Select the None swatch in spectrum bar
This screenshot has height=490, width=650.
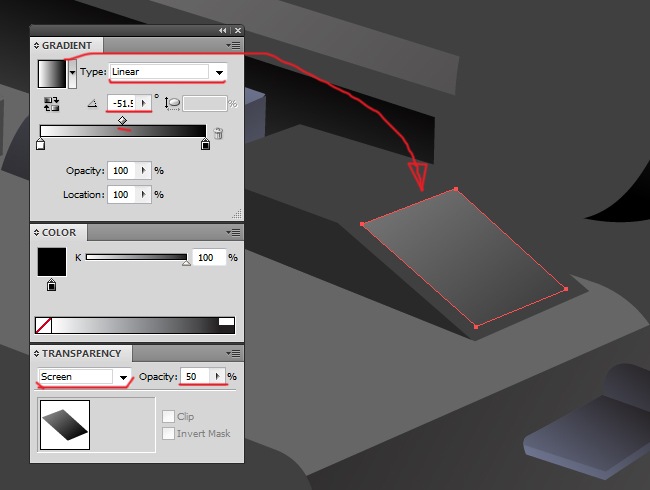[x=44, y=326]
